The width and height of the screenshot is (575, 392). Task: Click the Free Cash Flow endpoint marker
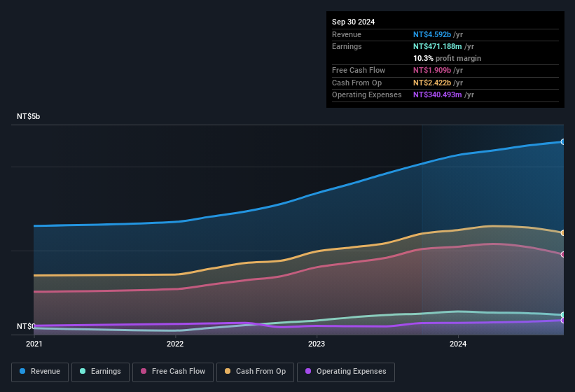tap(563, 254)
